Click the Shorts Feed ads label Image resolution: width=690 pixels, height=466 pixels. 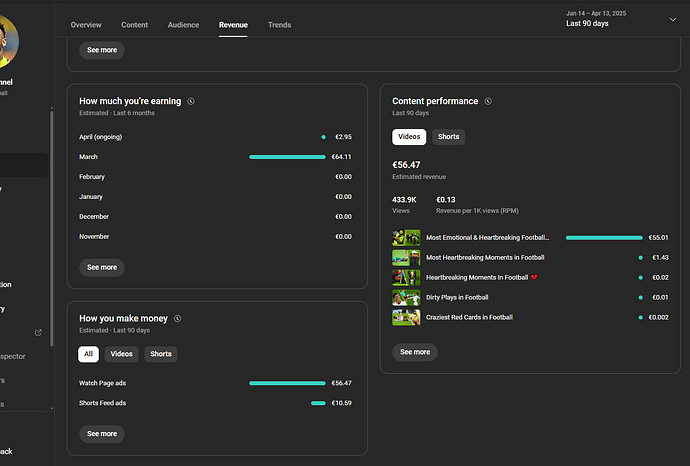[x=103, y=403]
